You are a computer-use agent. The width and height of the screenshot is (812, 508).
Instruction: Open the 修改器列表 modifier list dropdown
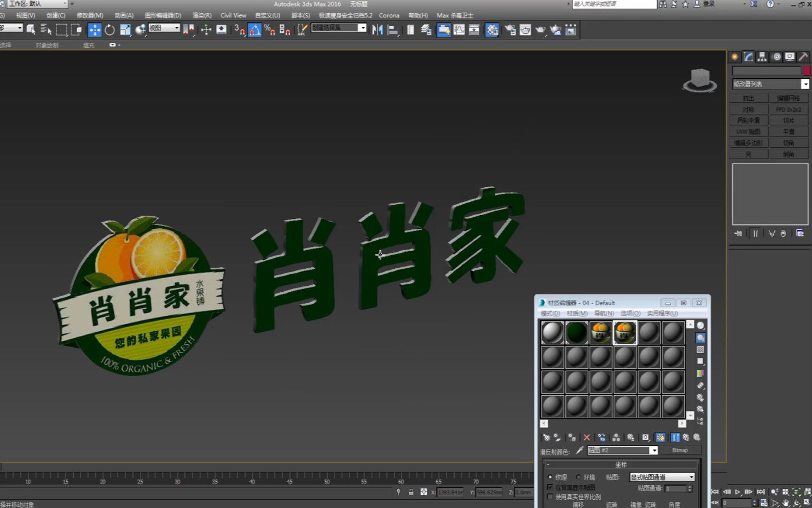tap(770, 84)
